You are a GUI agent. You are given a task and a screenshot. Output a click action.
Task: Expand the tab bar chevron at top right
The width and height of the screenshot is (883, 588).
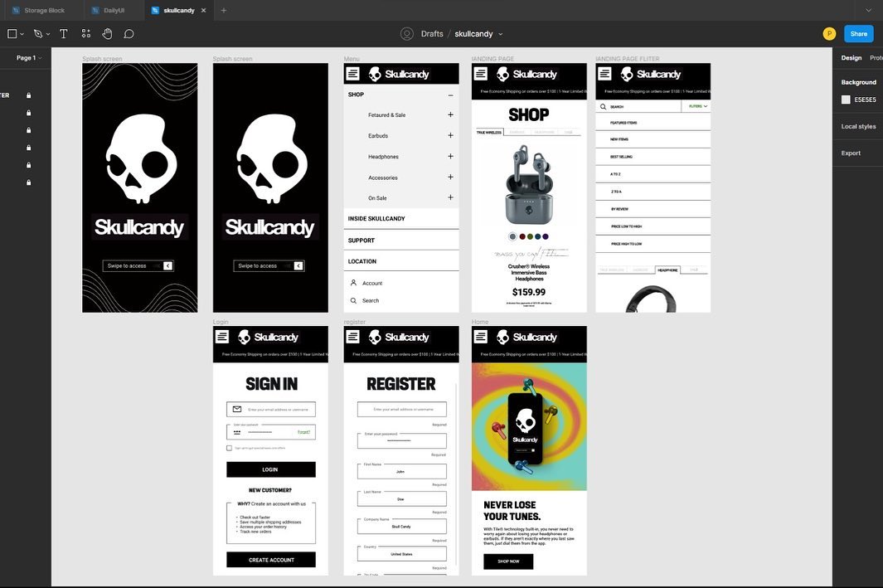click(x=868, y=10)
